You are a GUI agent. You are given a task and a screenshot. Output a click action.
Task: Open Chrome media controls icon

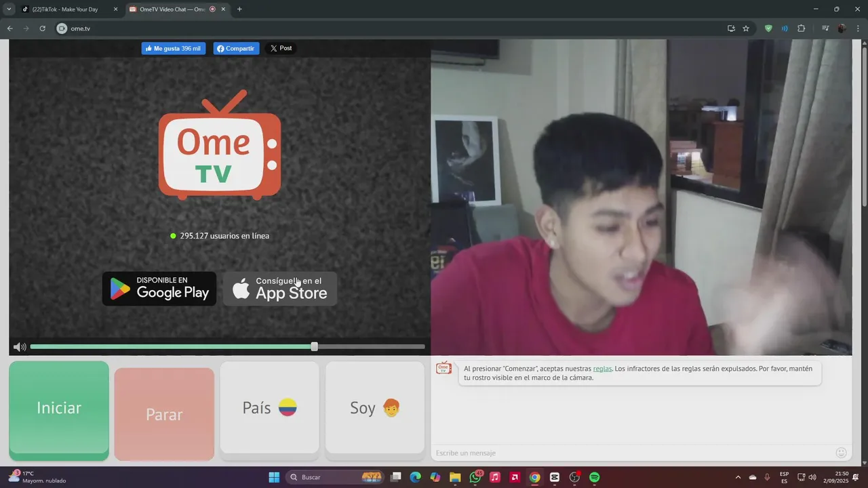[x=825, y=28]
